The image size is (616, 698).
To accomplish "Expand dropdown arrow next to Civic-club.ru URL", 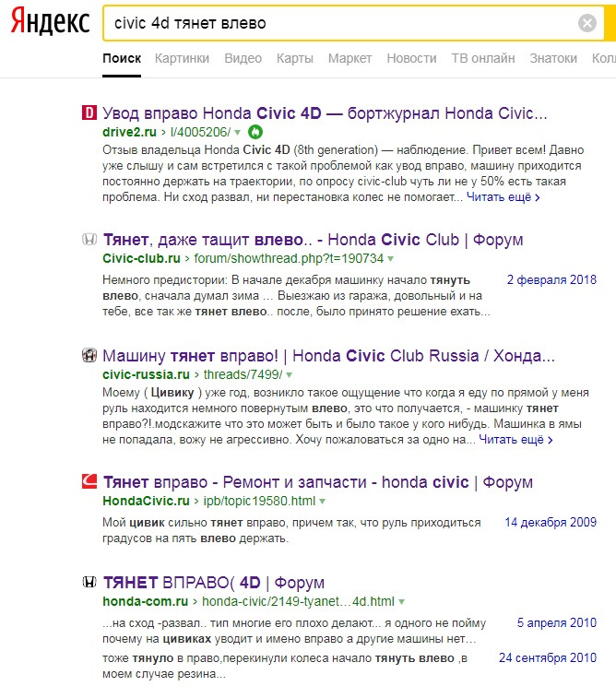I will 390,259.
